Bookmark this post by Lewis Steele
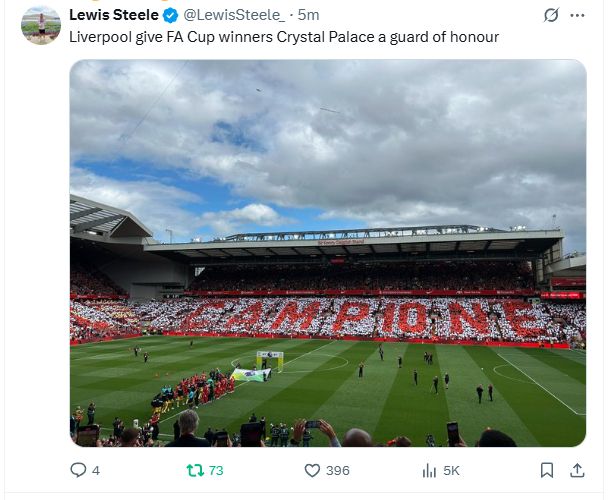 click(x=547, y=470)
